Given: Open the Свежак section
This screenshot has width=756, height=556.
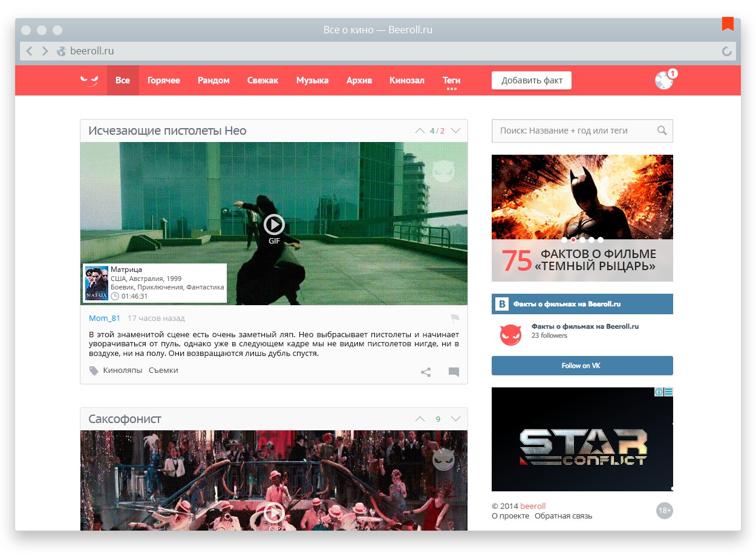Looking at the screenshot, I should click(x=263, y=80).
